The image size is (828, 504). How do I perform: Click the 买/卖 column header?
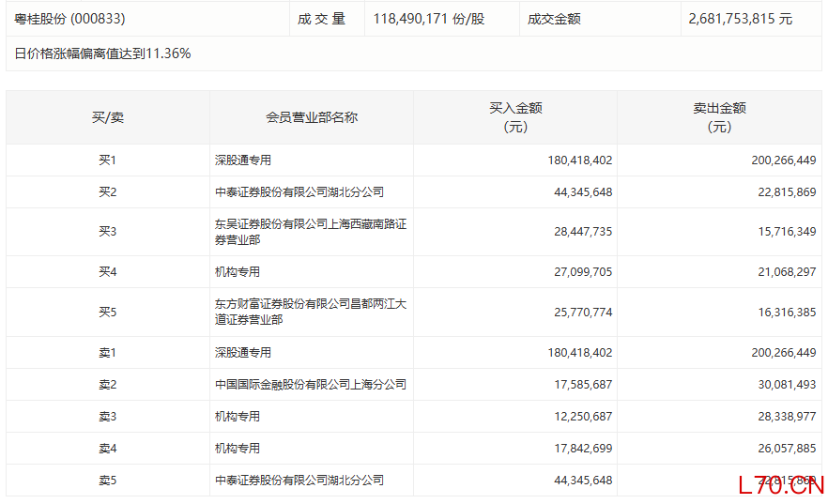point(107,117)
